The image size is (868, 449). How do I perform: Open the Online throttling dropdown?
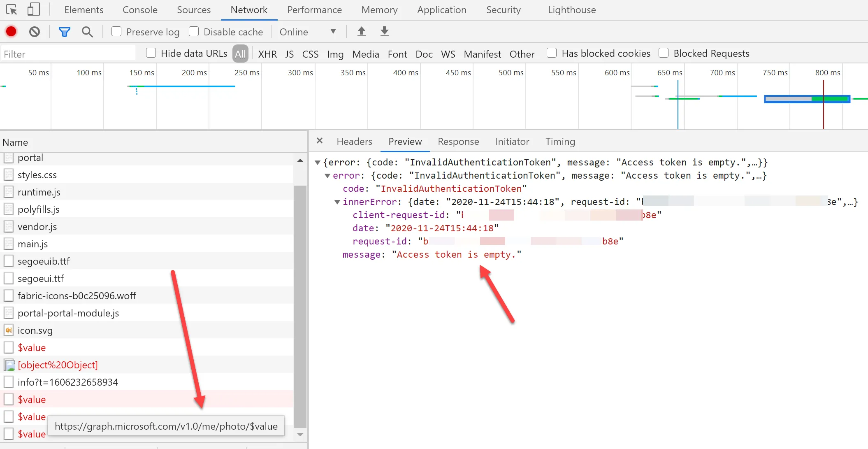[307, 32]
